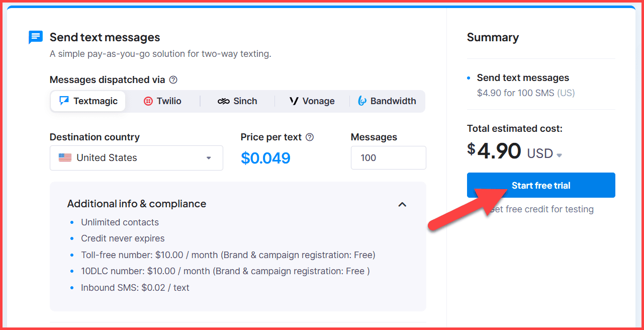Click the Sinch infinity logo icon
Image resolution: width=644 pixels, height=330 pixels.
(223, 101)
